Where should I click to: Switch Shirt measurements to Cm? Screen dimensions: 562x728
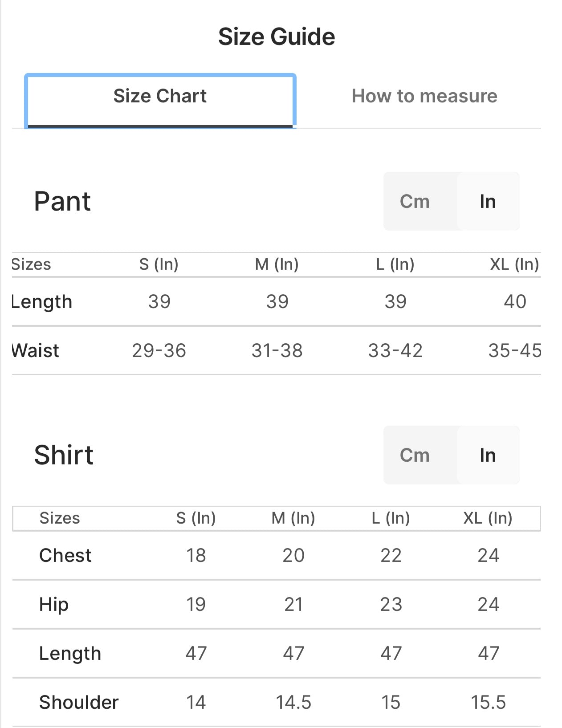pos(415,456)
